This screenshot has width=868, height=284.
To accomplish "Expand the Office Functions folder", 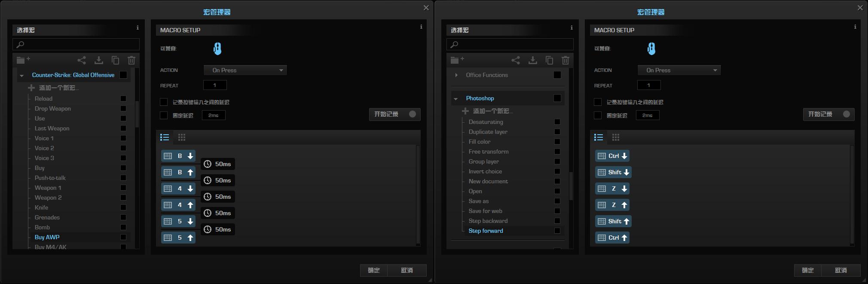I will pyautogui.click(x=456, y=75).
